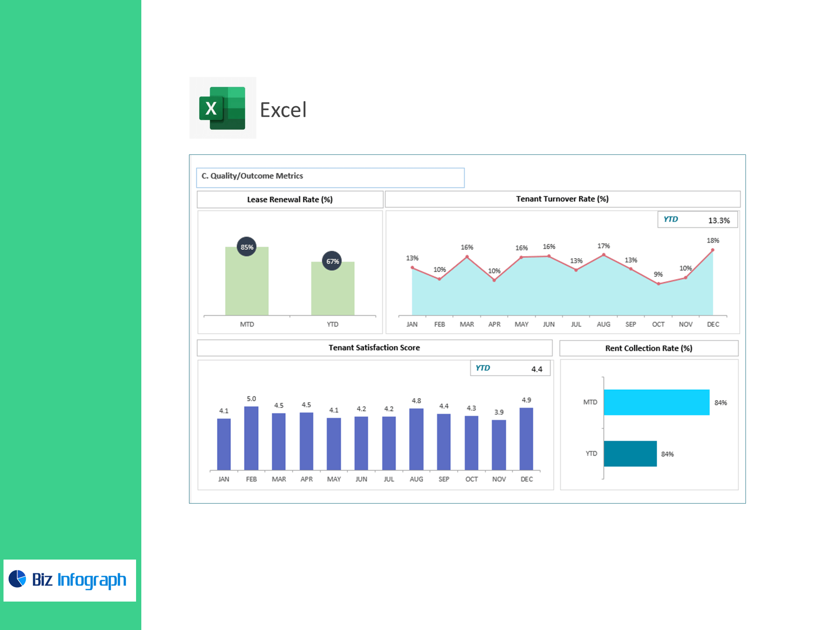Select the Lease Renewal Rate title
Viewport: 840px width, 630px height.
coord(290,199)
